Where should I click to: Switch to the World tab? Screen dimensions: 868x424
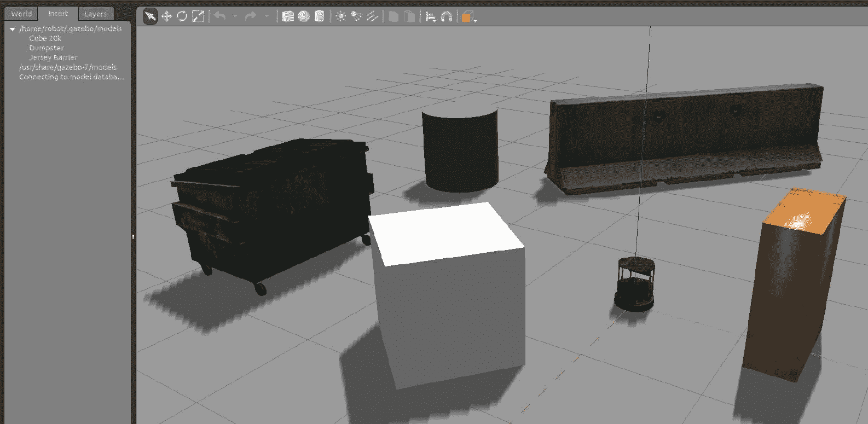[x=21, y=14]
